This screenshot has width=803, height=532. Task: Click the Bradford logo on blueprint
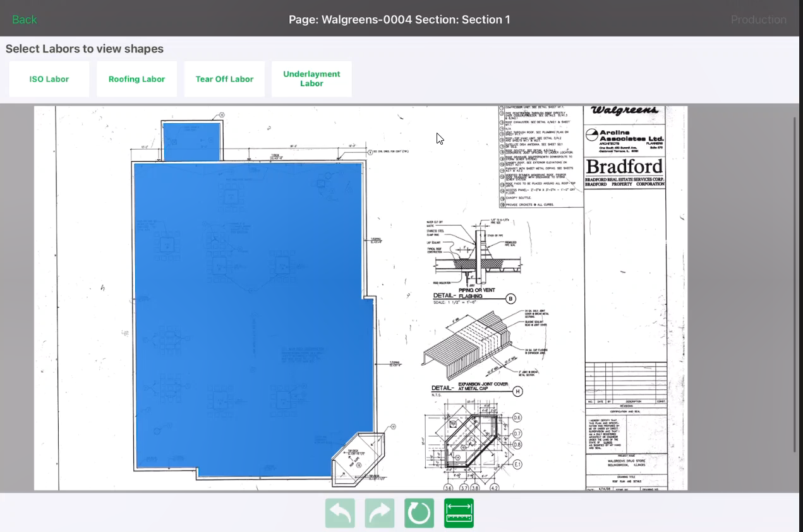624,166
